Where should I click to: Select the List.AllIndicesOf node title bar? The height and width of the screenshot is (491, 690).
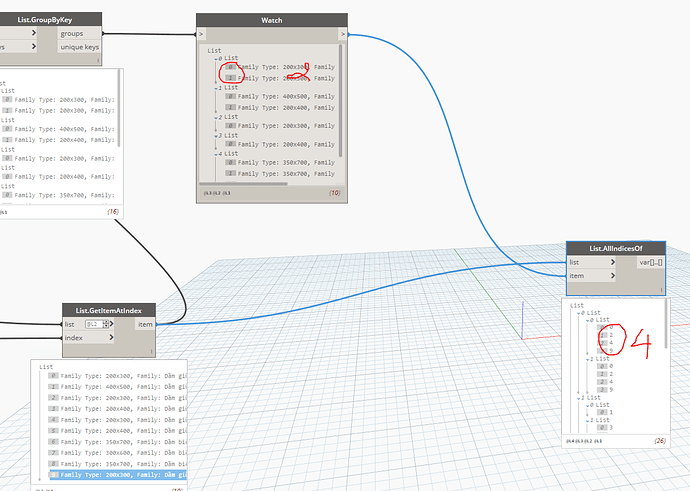click(x=616, y=249)
